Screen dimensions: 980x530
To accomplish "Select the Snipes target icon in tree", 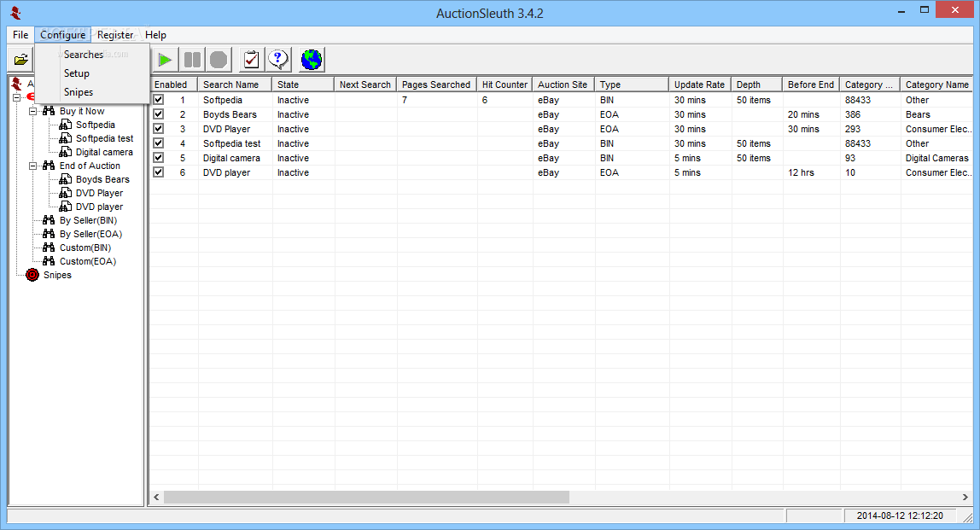I will (32, 275).
